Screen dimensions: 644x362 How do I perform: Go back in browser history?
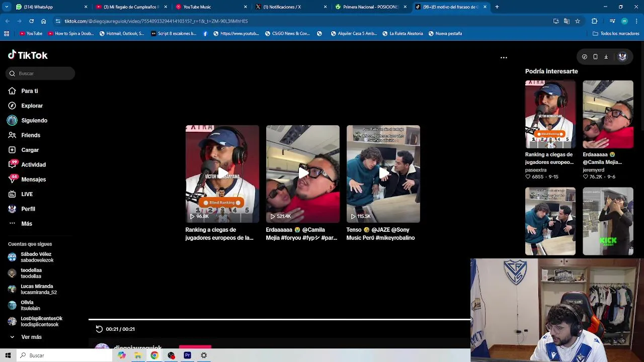(x=7, y=21)
